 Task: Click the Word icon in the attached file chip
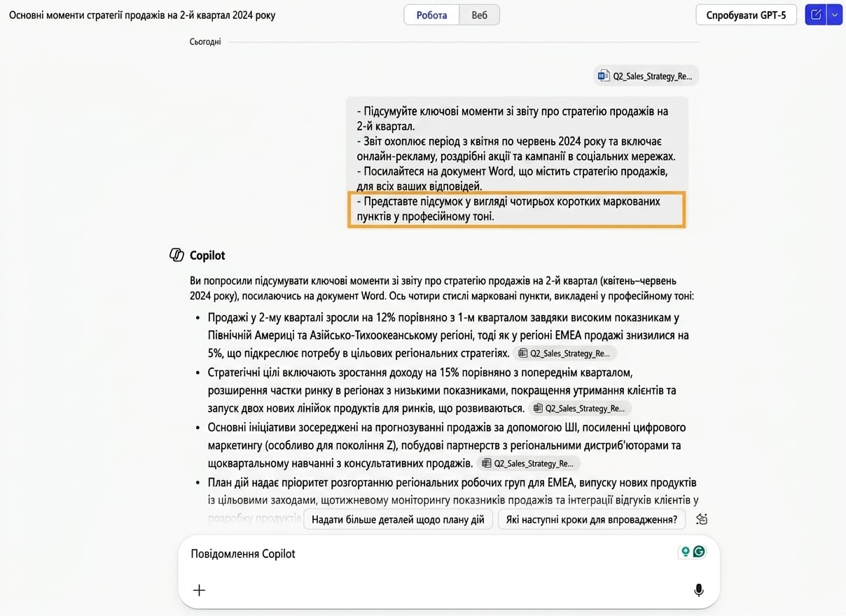pos(604,76)
